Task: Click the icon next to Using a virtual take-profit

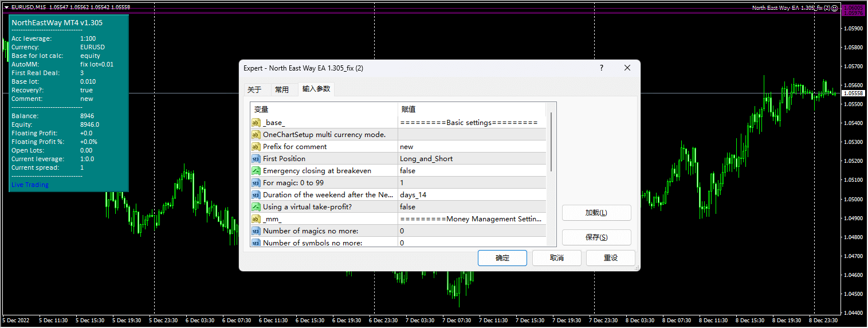Action: point(256,207)
